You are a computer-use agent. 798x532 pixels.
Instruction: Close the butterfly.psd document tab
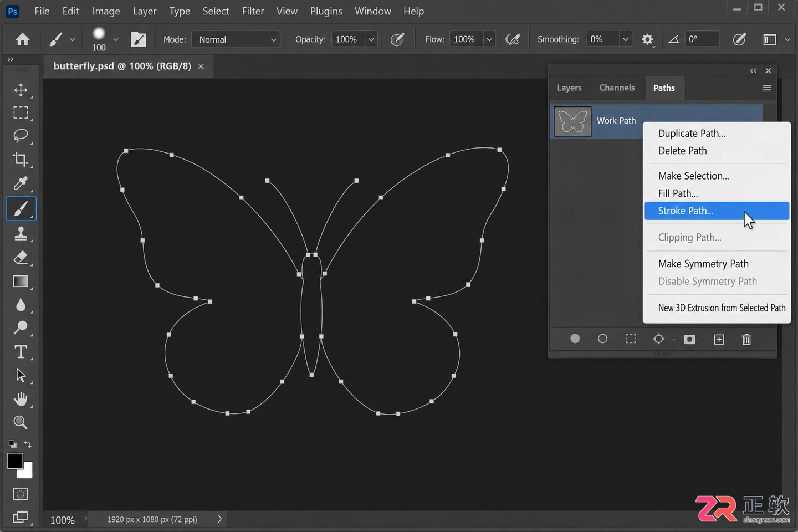201,66
